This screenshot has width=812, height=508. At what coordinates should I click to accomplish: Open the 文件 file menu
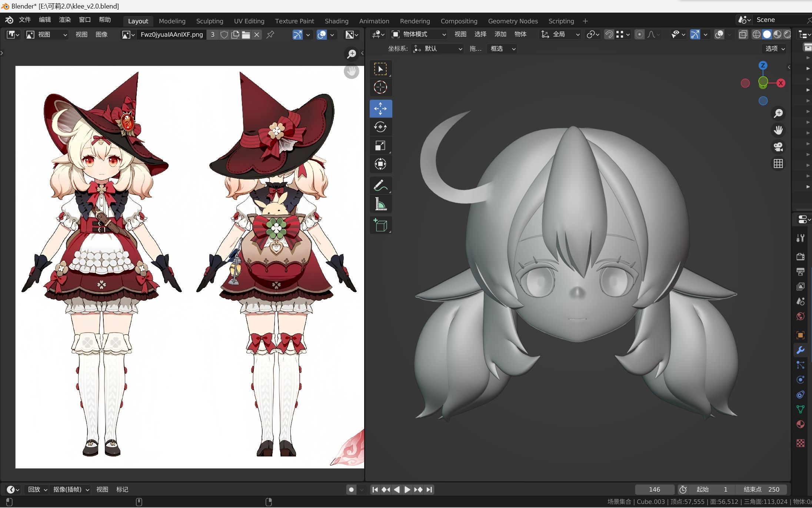pos(24,20)
